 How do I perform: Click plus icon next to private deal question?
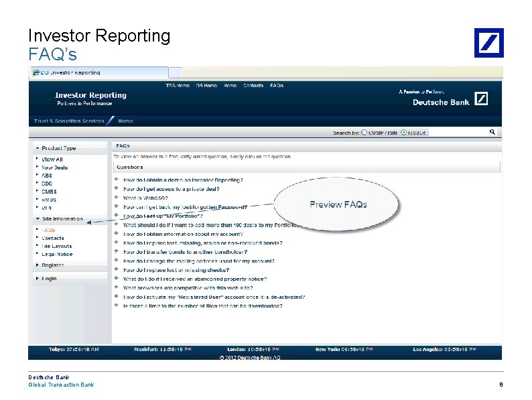click(117, 188)
